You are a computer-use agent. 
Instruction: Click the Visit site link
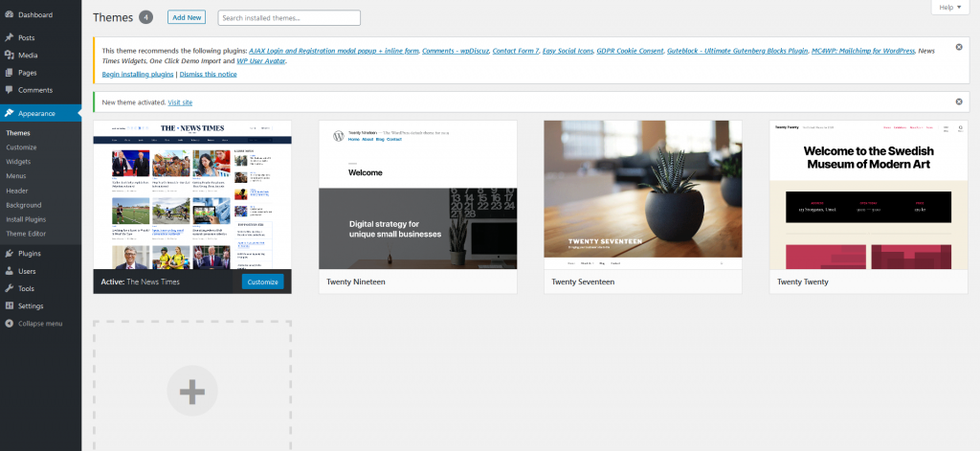180,102
